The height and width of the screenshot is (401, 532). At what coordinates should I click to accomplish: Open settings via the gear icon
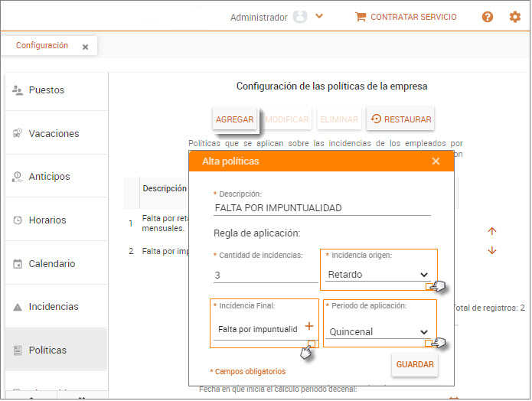click(514, 17)
